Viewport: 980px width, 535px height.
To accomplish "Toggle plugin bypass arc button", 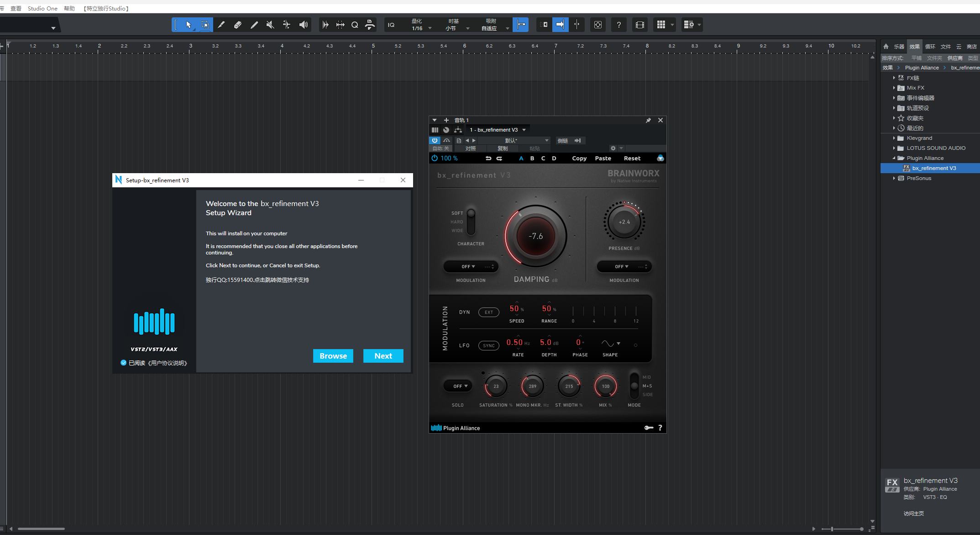I will pyautogui.click(x=447, y=140).
